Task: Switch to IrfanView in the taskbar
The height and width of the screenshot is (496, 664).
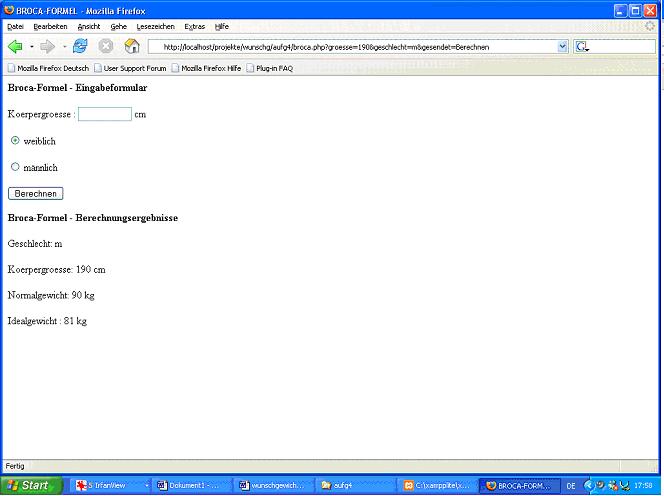Action: [x=110, y=485]
